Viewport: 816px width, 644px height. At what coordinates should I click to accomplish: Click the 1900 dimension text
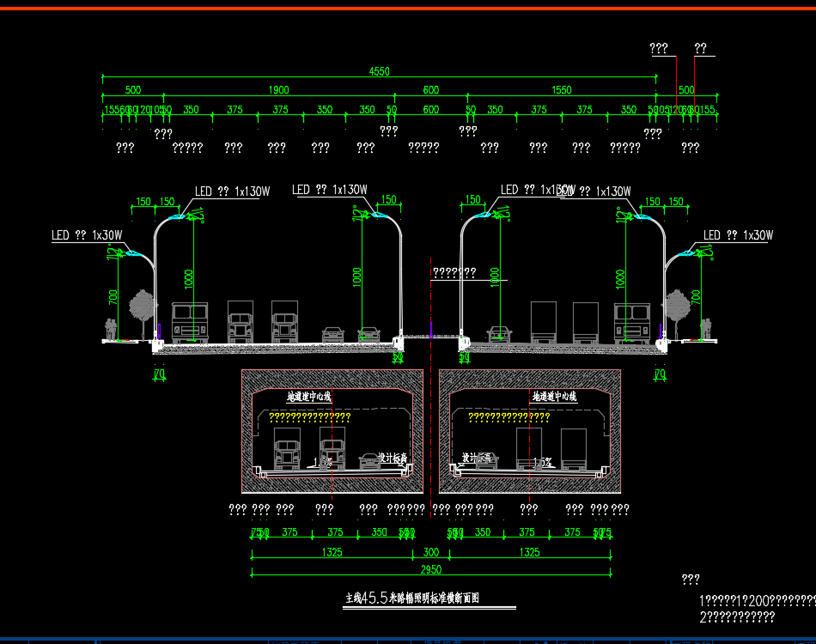(x=278, y=90)
